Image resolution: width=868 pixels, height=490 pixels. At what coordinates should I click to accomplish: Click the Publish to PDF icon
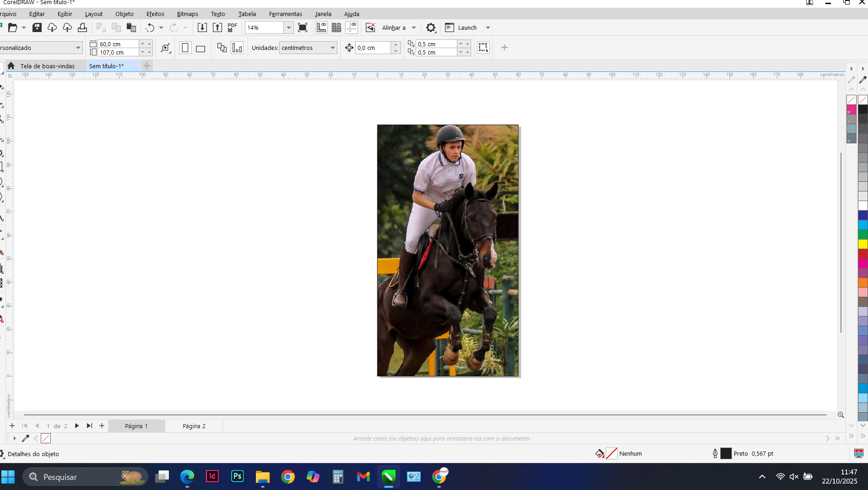click(x=233, y=27)
